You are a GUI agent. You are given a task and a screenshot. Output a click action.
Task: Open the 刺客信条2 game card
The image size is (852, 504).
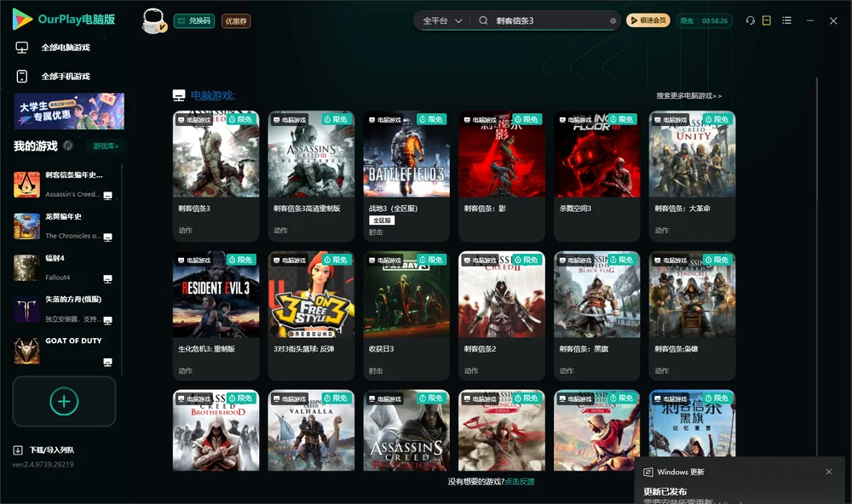tap(502, 316)
